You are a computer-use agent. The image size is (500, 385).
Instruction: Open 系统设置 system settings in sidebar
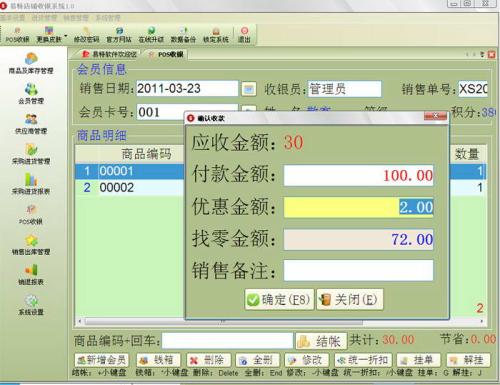[31, 305]
